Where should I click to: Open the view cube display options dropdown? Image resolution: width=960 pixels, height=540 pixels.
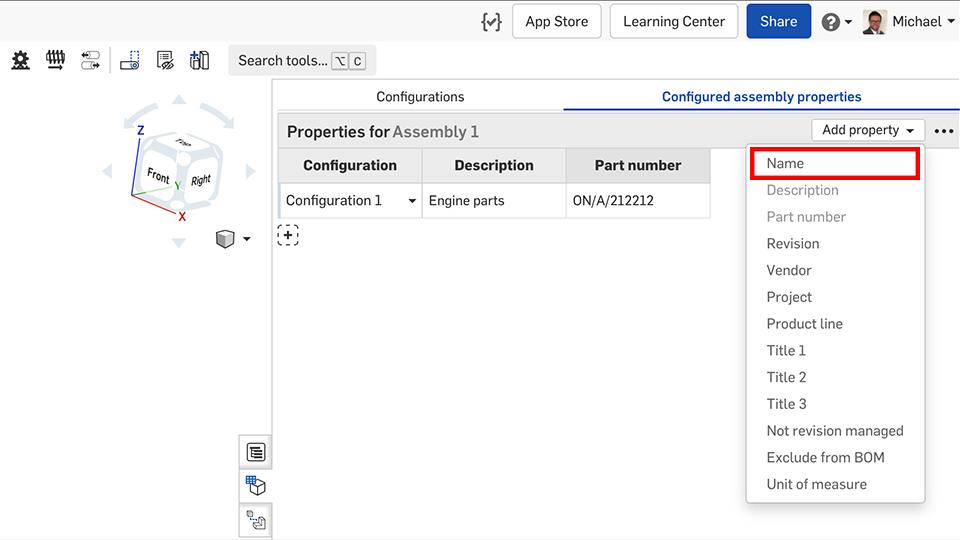click(x=233, y=239)
